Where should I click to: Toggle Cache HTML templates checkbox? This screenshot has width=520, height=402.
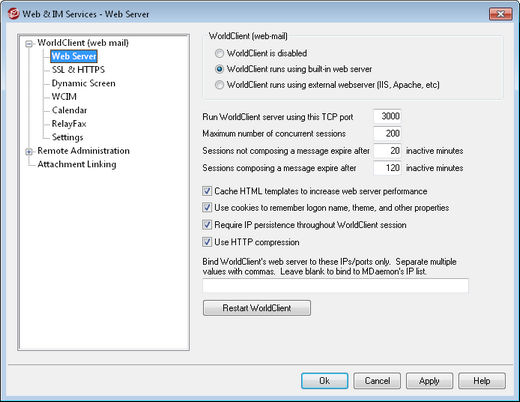[x=207, y=191]
